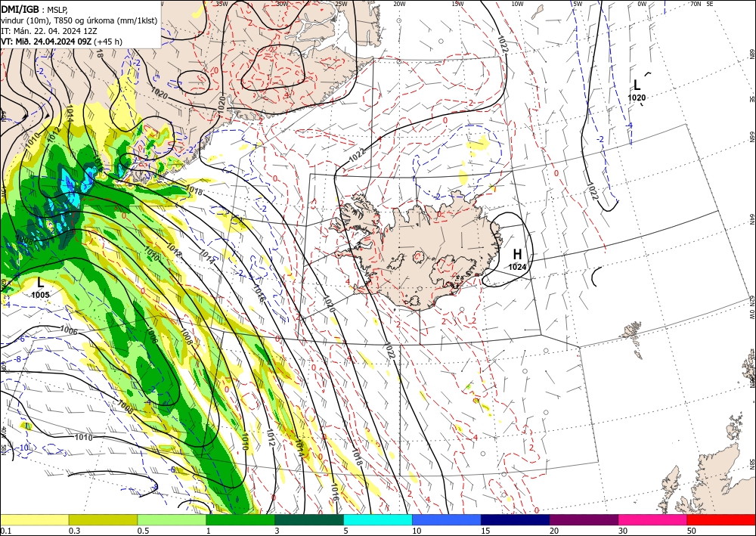
Task: Click the L low marker labelled 1005
Action: point(40,283)
